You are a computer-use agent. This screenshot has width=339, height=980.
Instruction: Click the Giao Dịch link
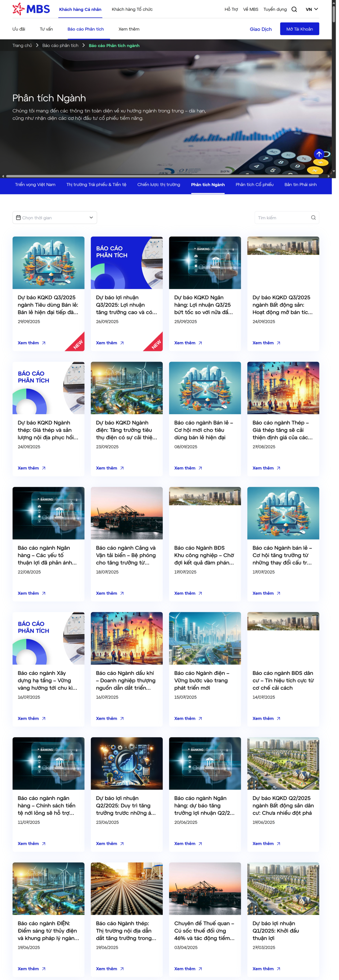tap(261, 29)
